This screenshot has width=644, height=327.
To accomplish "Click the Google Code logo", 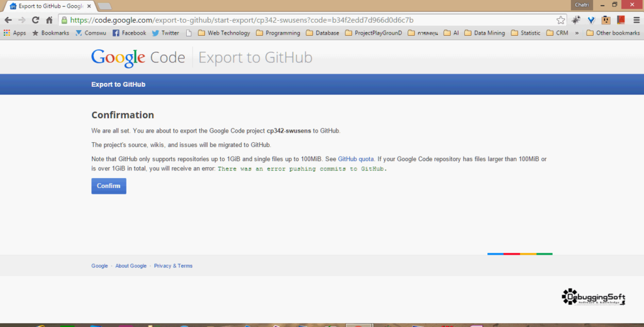I will (138, 57).
